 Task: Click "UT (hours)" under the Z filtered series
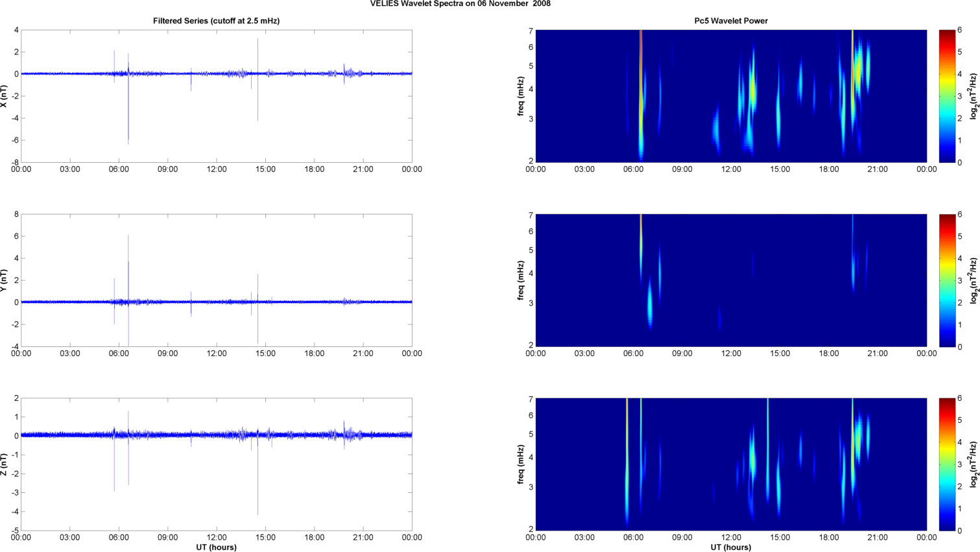tap(217, 547)
